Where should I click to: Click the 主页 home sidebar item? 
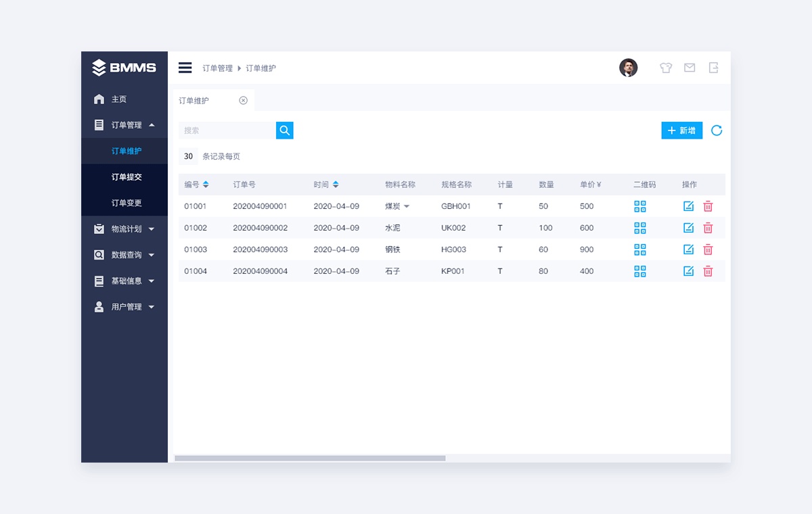pyautogui.click(x=125, y=99)
